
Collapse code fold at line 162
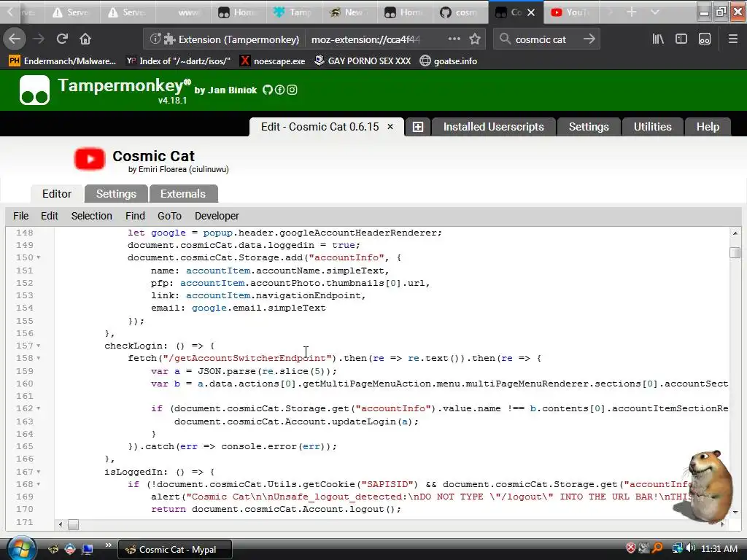(x=39, y=408)
